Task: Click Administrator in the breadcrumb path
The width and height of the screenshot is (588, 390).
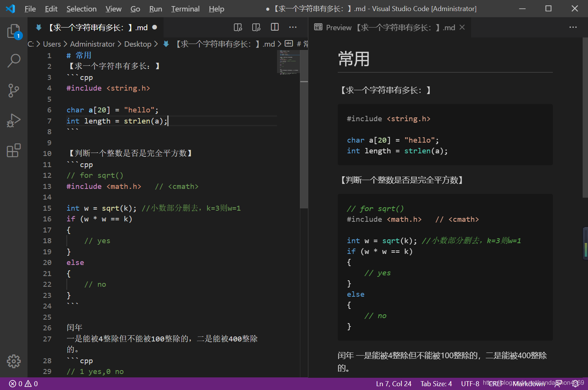Action: pyautogui.click(x=92, y=44)
